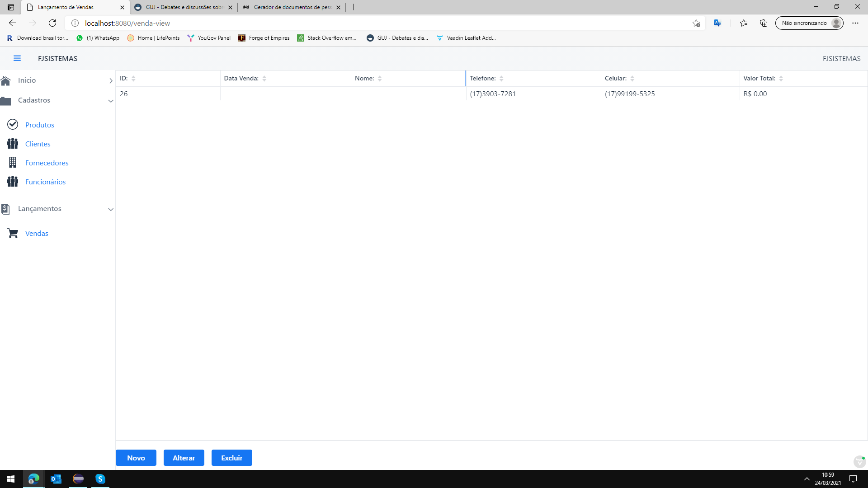Screen dimensions: 868x488
Task: Click the Novo button
Action: coord(136,458)
